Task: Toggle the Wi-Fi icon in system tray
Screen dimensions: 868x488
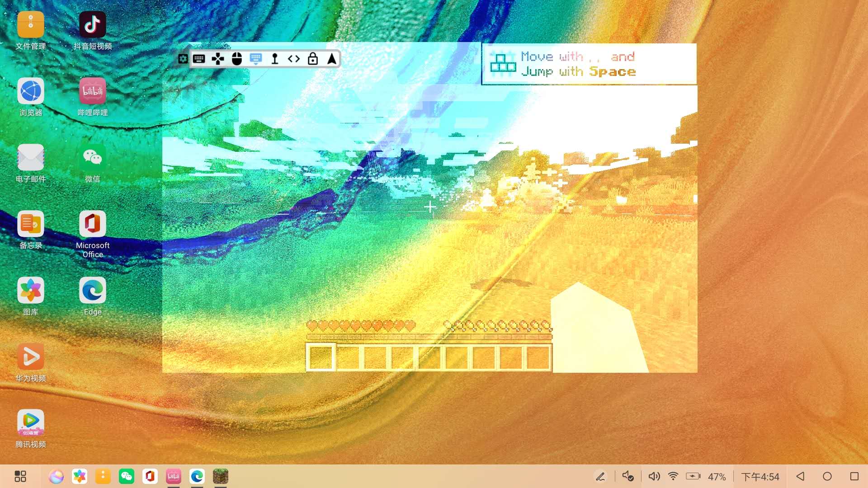Action: [673, 476]
